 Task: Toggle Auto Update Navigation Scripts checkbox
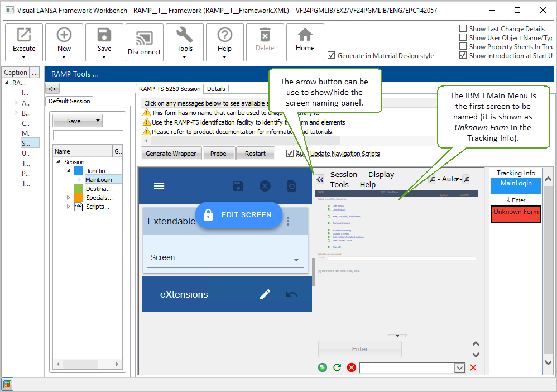pos(290,153)
